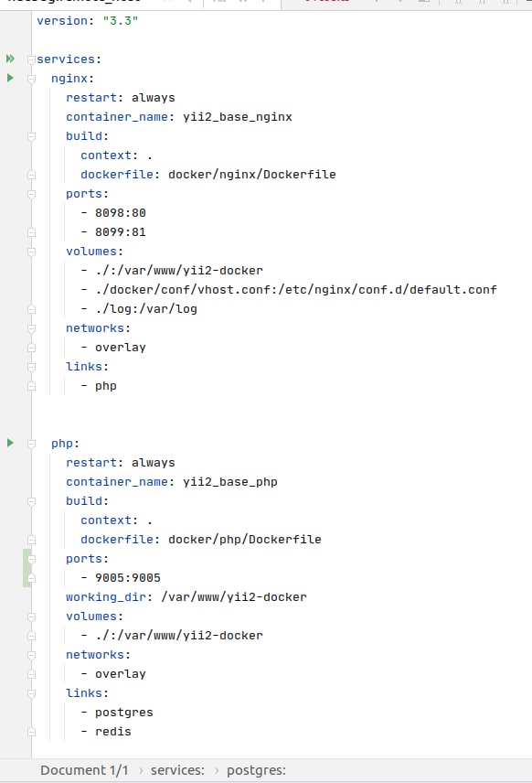The height and width of the screenshot is (783, 532).
Task: Fold the php build section
Action: click(31, 501)
